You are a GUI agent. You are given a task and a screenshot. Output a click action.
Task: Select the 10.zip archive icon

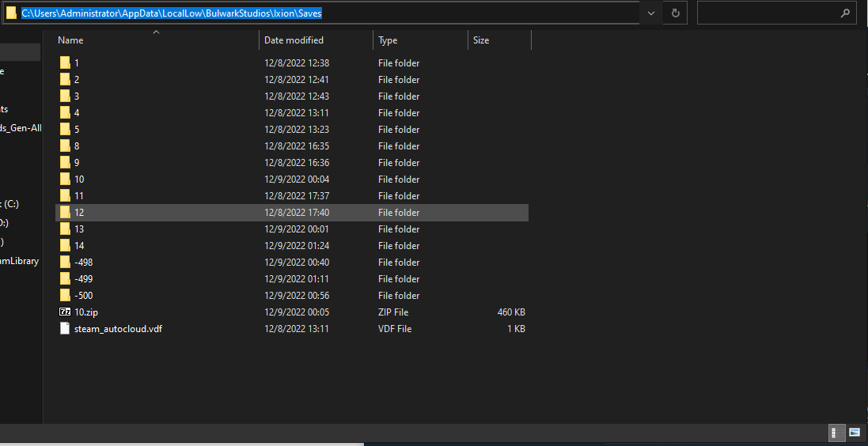click(x=65, y=312)
